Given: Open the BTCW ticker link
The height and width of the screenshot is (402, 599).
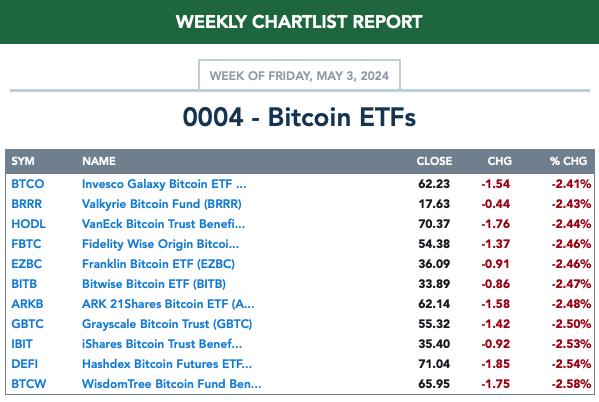Looking at the screenshot, I should click(x=29, y=384).
